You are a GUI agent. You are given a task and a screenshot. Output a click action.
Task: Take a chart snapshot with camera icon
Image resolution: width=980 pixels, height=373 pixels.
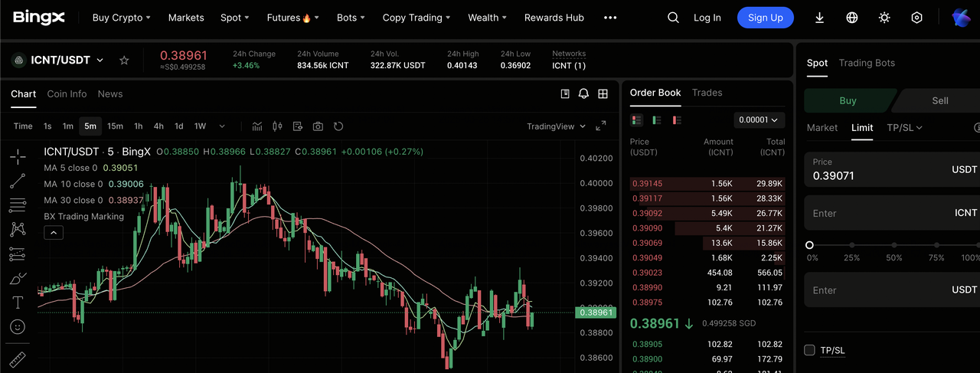[x=318, y=126]
